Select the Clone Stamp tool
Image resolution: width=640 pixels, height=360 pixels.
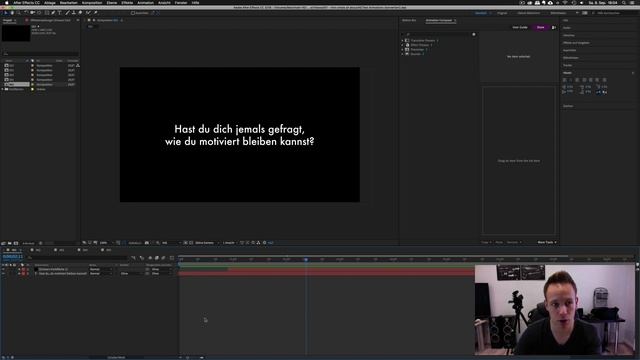pos(74,13)
